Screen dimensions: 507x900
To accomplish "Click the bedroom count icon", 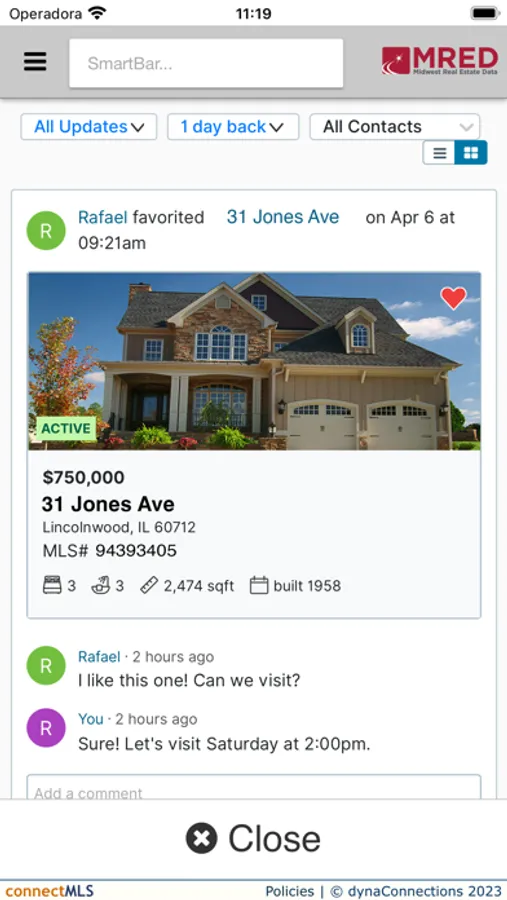I will pos(52,586).
